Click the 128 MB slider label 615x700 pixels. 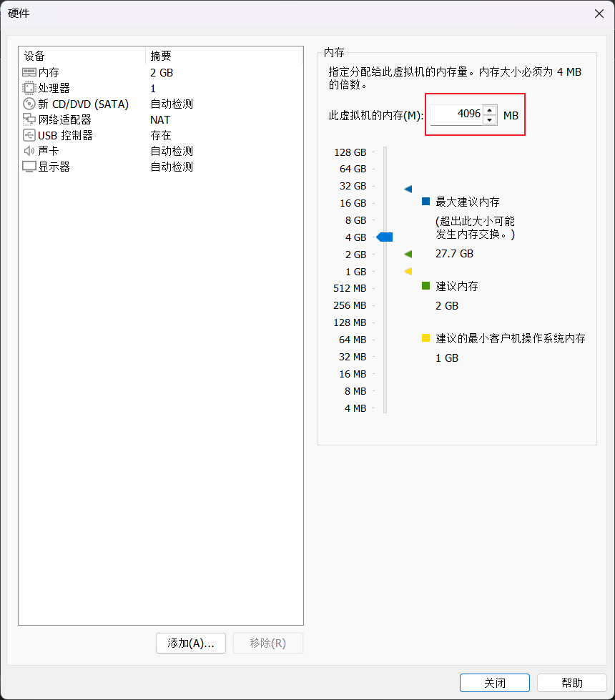click(x=350, y=322)
